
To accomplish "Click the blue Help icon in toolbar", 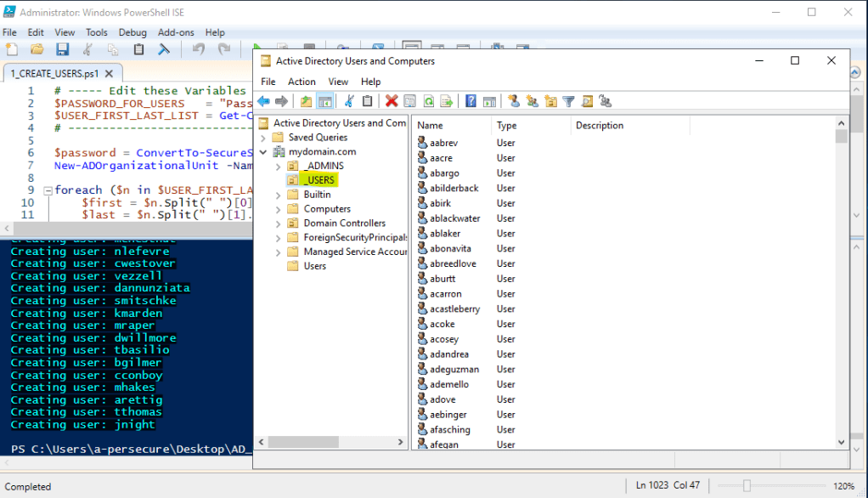I will point(471,101).
